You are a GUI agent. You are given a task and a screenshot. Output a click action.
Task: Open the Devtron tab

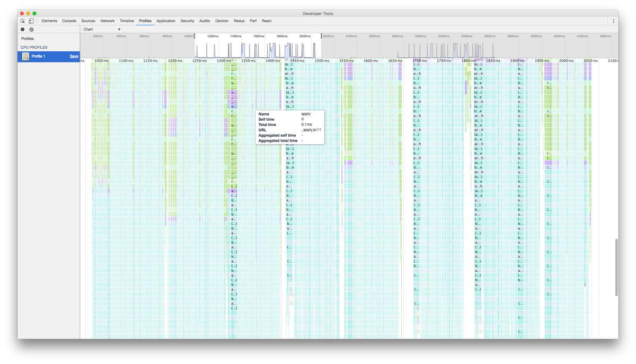tap(222, 21)
